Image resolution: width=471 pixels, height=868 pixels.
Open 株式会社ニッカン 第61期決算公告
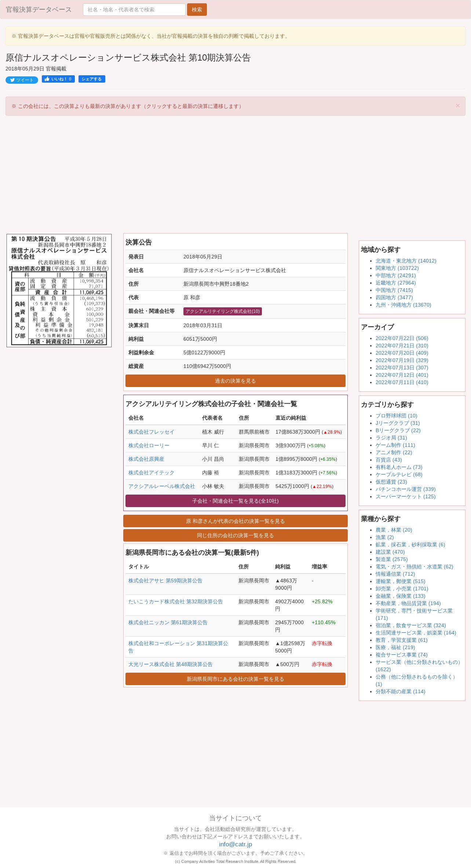click(x=168, y=622)
